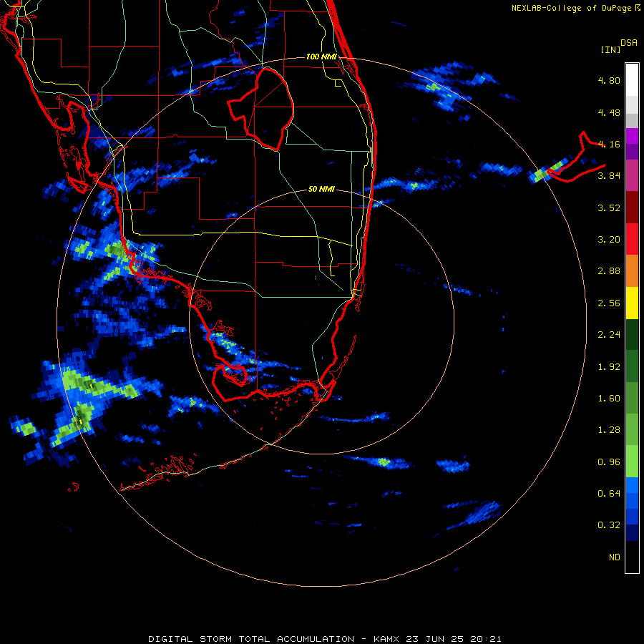
Task: Click the DSA product label
Action: pos(629,43)
